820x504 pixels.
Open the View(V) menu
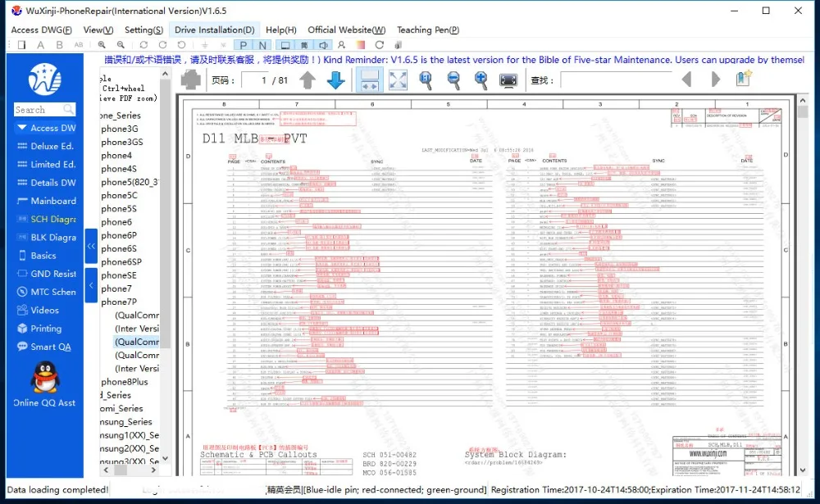click(98, 30)
